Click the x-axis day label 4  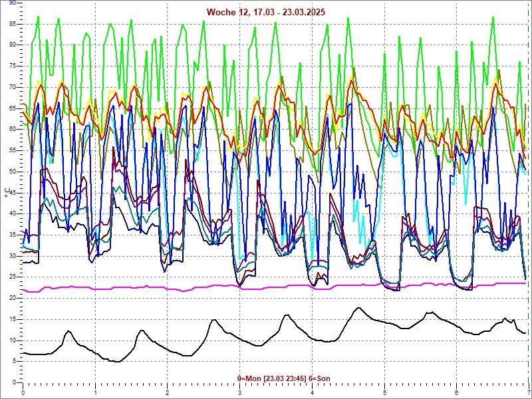pos(312,393)
